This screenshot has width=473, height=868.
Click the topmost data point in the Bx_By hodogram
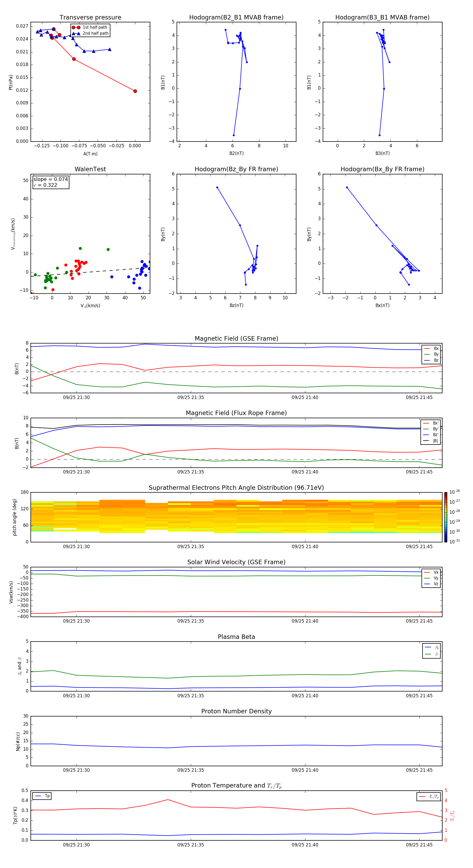347,187
